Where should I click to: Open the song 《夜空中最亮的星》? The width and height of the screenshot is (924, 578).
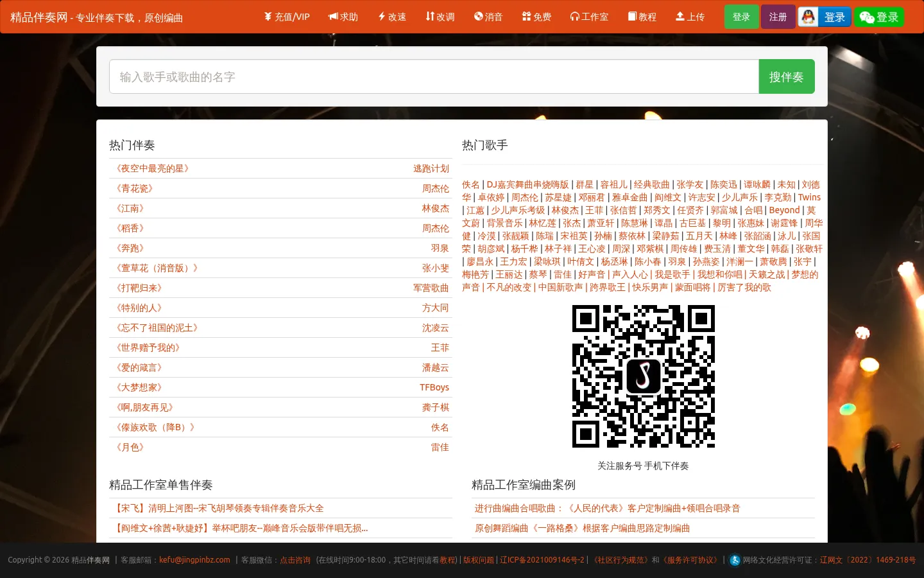tap(152, 168)
